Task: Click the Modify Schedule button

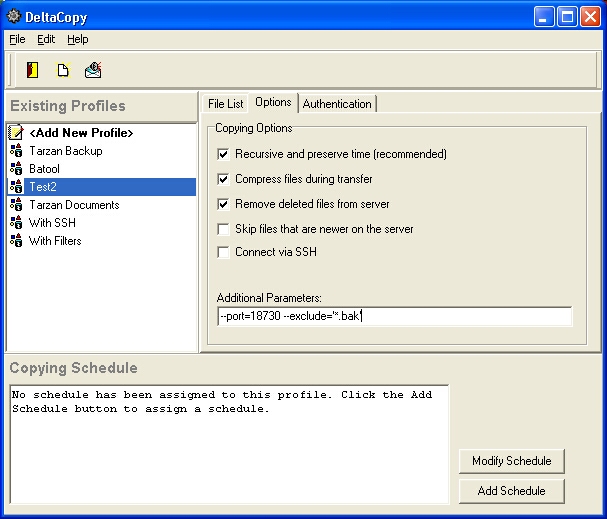Action: pos(511,461)
